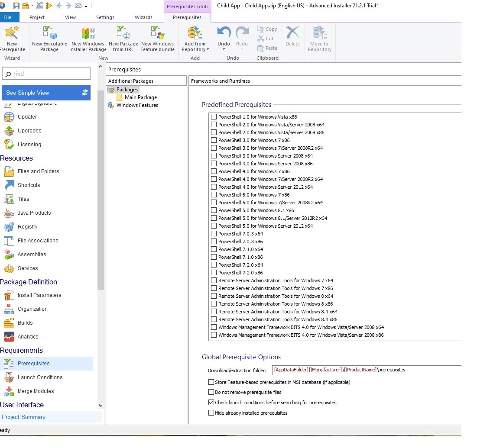This screenshot has width=477, height=448.
Task: Open Files and Folders page
Action: click(x=38, y=171)
